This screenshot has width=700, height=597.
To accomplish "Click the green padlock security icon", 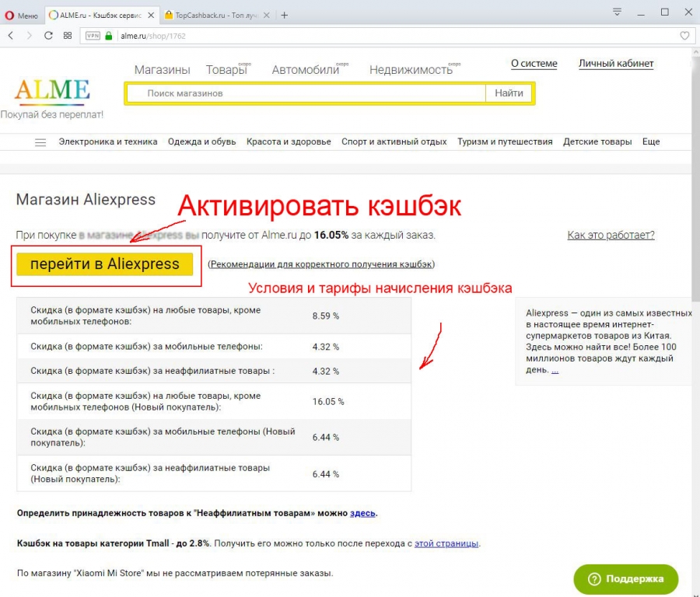I will click(x=108, y=36).
